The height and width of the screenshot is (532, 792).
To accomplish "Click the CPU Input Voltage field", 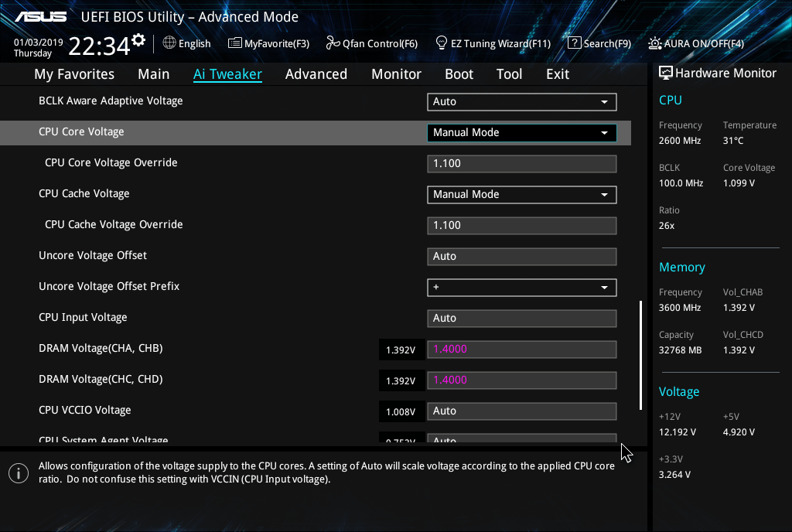I will (522, 319).
